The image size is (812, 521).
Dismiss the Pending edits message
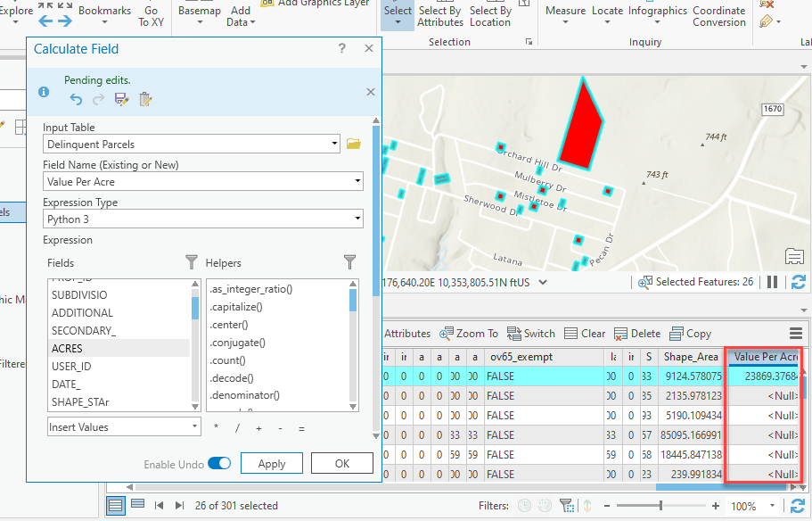(x=370, y=92)
